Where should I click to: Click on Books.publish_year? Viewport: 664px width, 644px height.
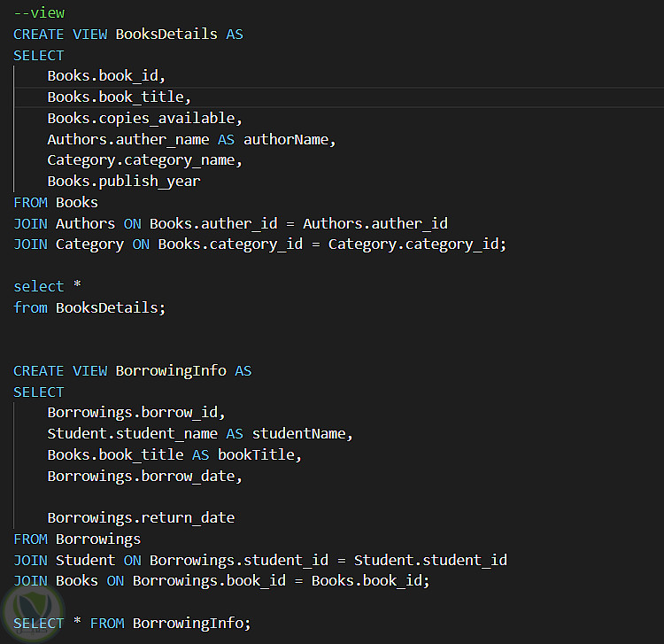(124, 182)
